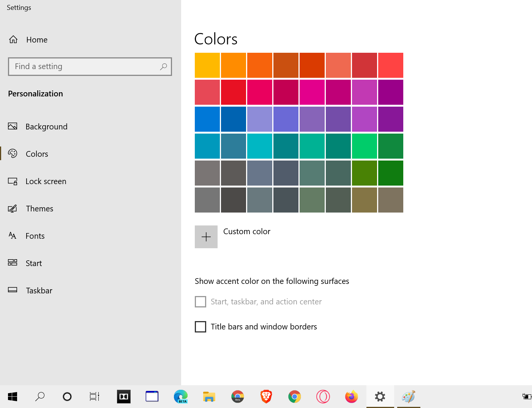Viewport: 532px width, 408px height.
Task: Launch Google Chrome from taskbar
Action: pyautogui.click(x=295, y=397)
